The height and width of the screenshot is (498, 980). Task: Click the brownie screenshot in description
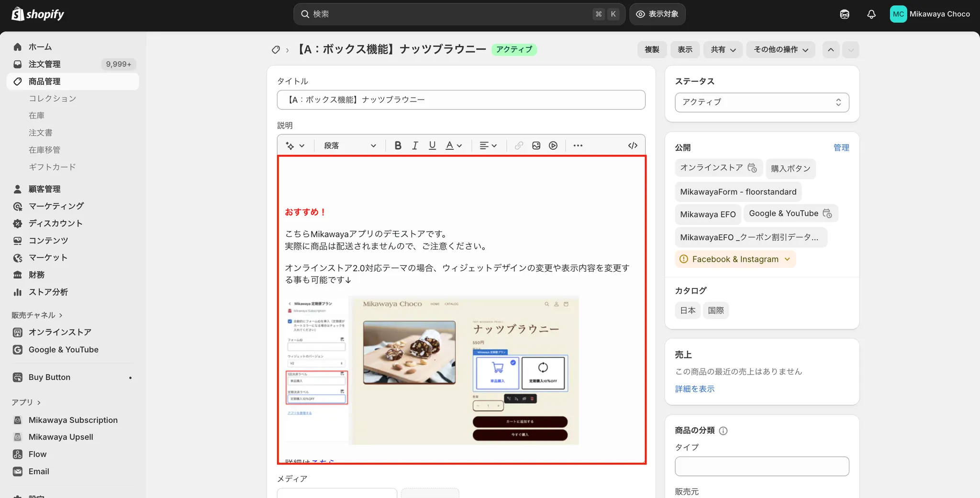click(432, 370)
